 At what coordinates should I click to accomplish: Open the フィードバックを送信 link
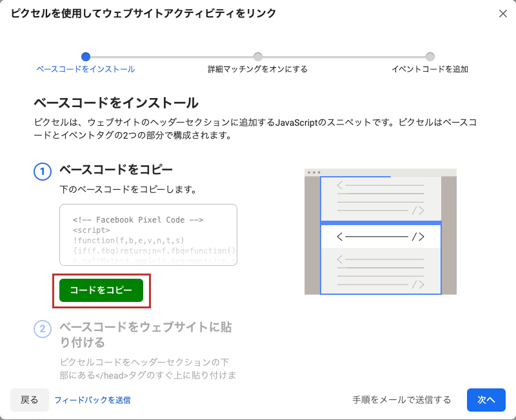(92, 400)
